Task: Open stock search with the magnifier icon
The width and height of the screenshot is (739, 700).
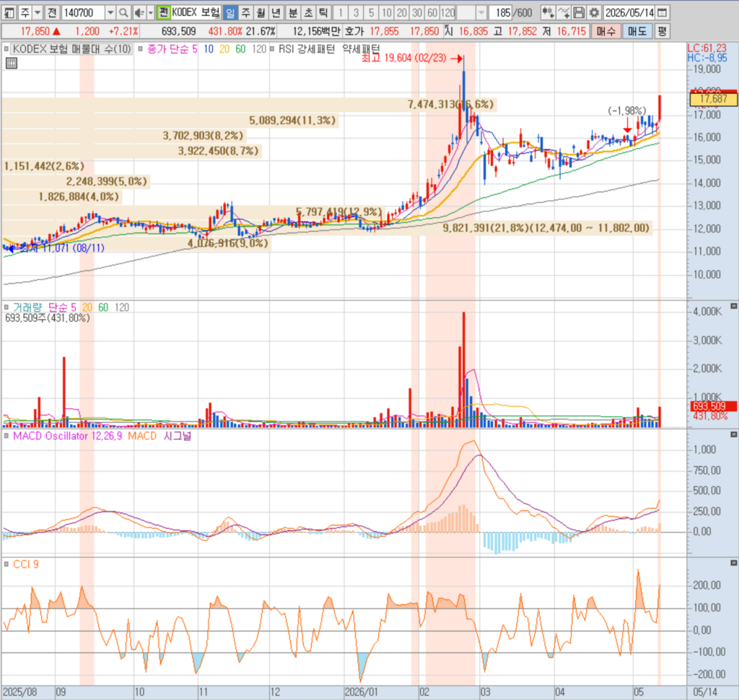Action: pos(123,13)
